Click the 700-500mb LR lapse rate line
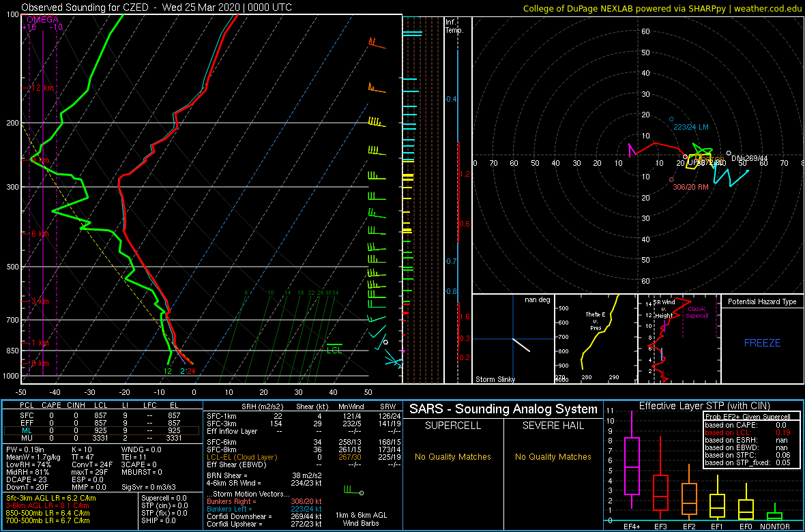Screen dimensions: 805x532 [46, 520]
